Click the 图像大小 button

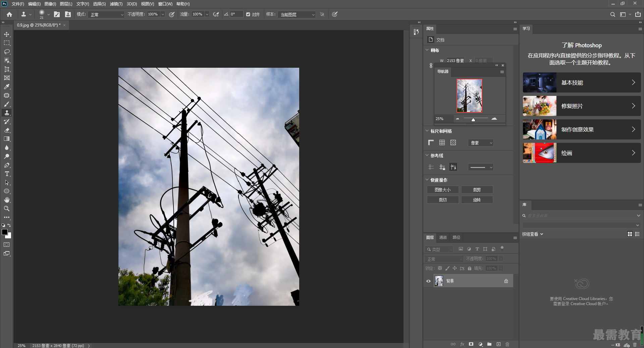pos(443,190)
